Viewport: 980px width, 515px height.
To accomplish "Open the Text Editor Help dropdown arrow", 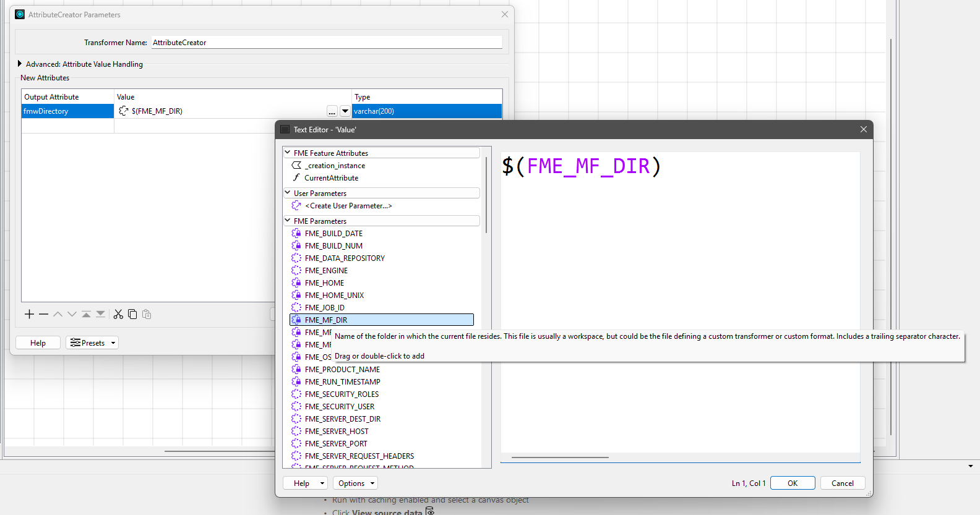I will (322, 483).
